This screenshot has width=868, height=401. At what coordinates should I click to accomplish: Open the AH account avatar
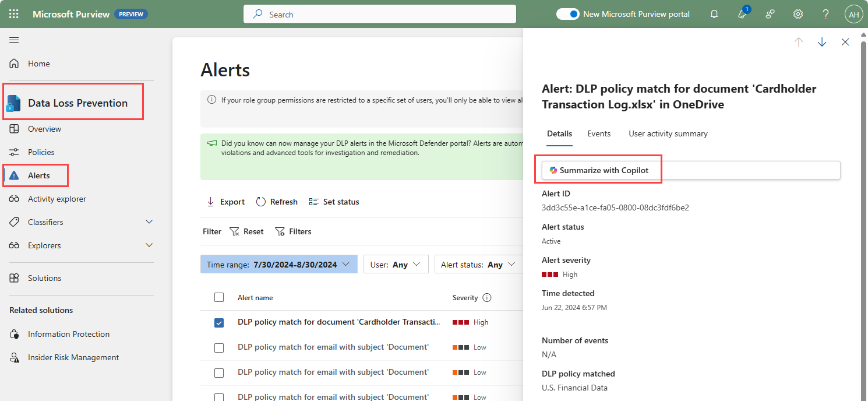[853, 14]
